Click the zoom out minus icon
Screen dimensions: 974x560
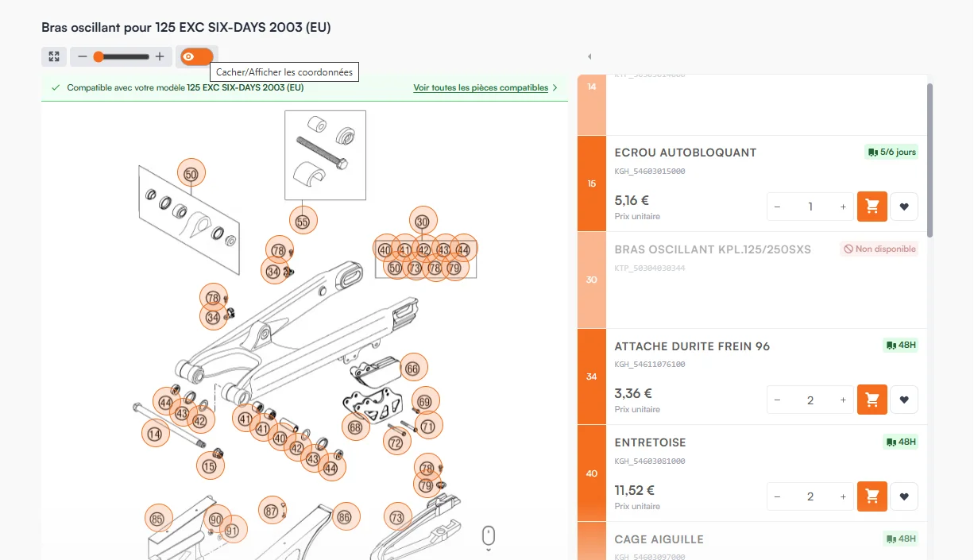[x=83, y=56]
